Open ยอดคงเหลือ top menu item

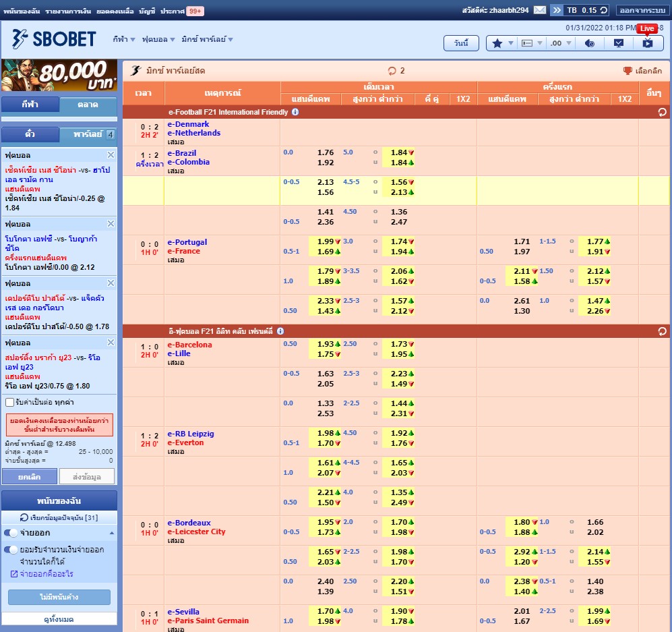(x=115, y=11)
